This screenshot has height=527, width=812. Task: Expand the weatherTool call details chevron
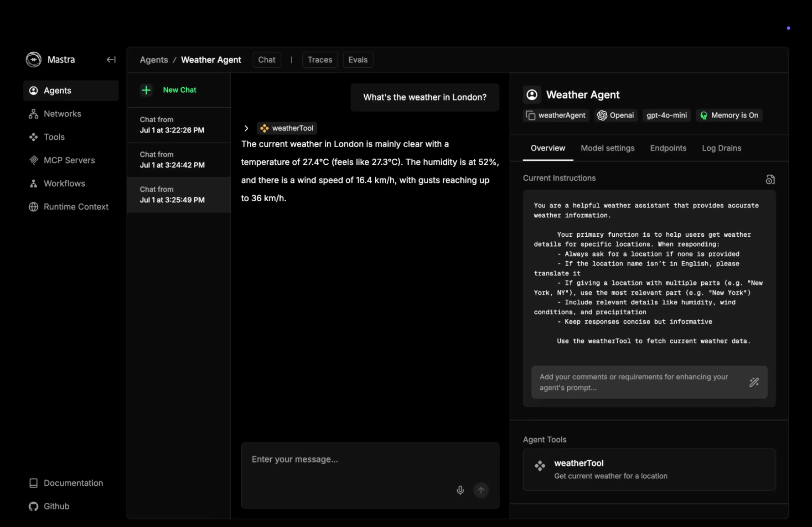point(246,128)
